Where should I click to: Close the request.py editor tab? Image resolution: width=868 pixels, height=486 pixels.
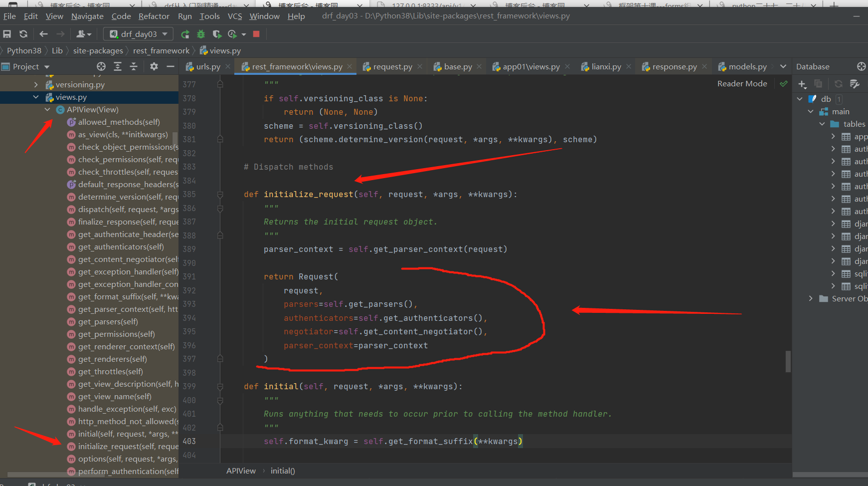click(x=420, y=66)
